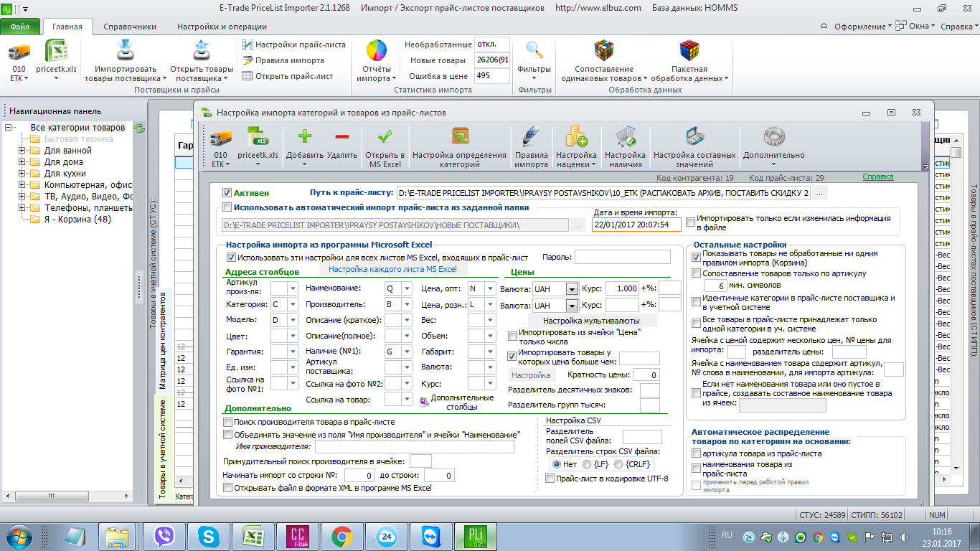This screenshot has height=551, width=980.
Task: Click the Дата и время импорта field
Action: coord(637,225)
